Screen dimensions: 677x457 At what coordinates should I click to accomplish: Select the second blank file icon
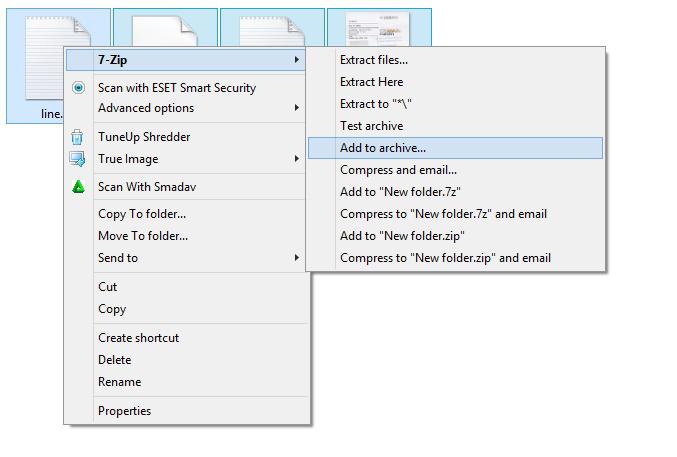[x=165, y=28]
